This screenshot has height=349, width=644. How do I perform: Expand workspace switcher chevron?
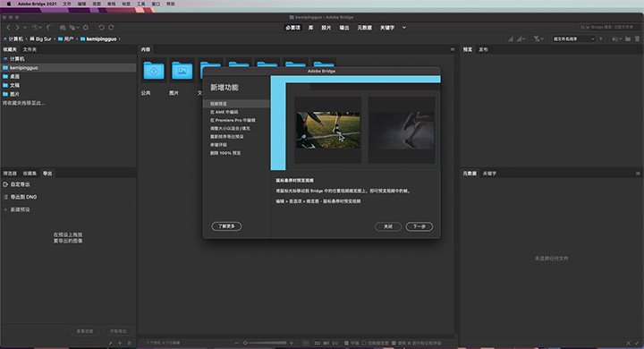pyautogui.click(x=404, y=28)
